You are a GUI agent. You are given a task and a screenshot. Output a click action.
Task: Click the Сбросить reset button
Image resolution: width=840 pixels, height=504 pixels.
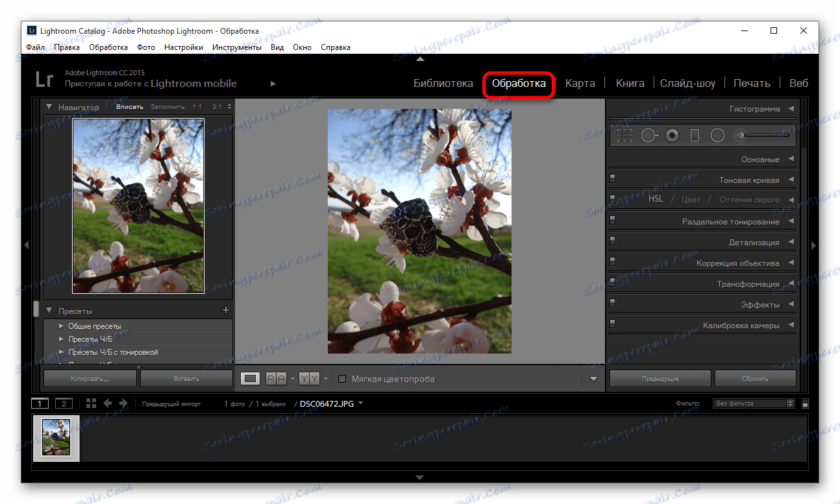tap(755, 378)
